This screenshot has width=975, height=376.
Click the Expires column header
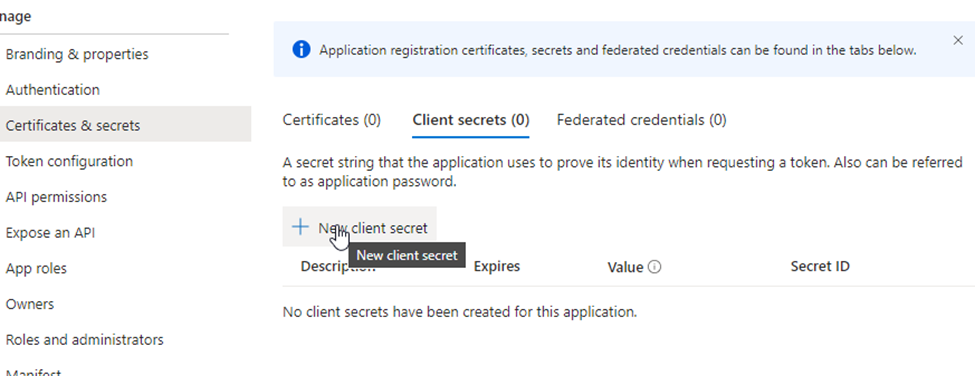coord(497,266)
